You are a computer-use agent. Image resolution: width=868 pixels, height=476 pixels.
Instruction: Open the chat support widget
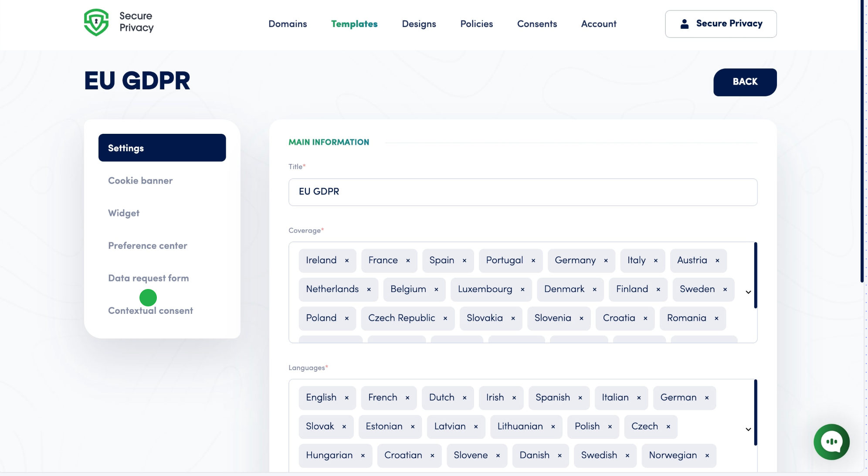coord(831,442)
